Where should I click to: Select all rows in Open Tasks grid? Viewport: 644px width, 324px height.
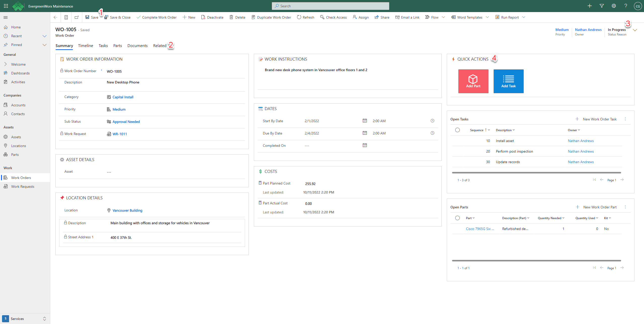click(x=457, y=130)
